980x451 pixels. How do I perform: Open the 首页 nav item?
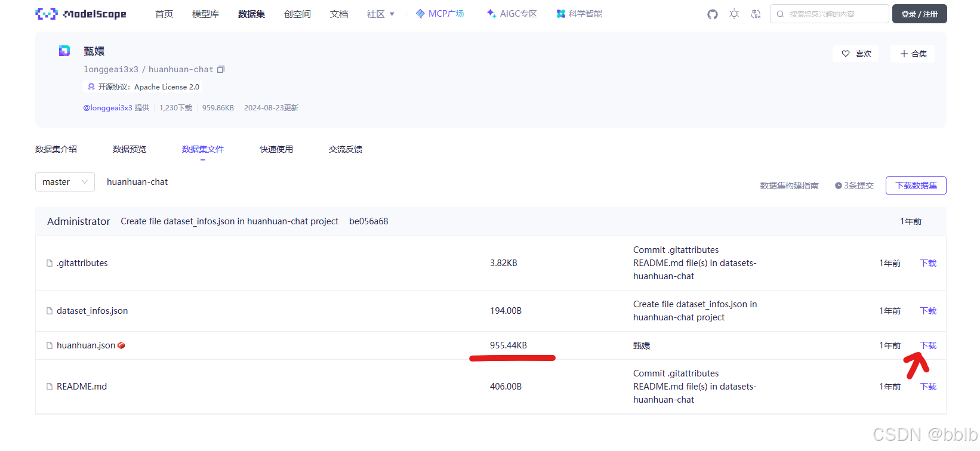click(x=164, y=14)
